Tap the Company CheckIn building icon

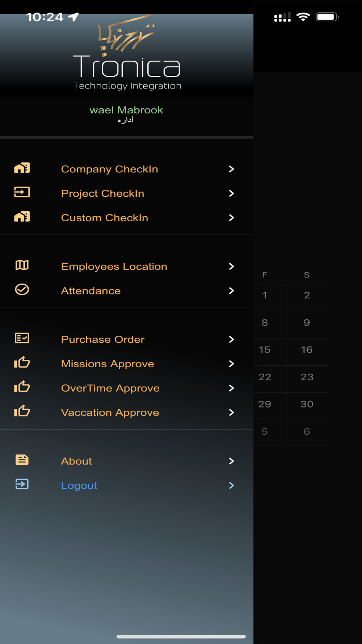coord(22,168)
